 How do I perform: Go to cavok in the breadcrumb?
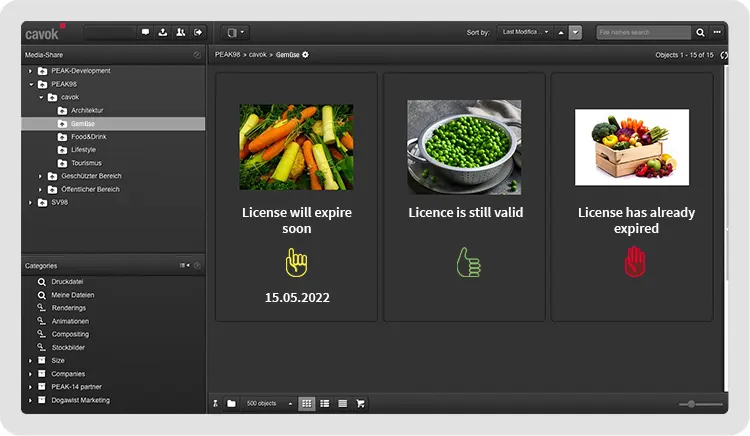(257, 54)
